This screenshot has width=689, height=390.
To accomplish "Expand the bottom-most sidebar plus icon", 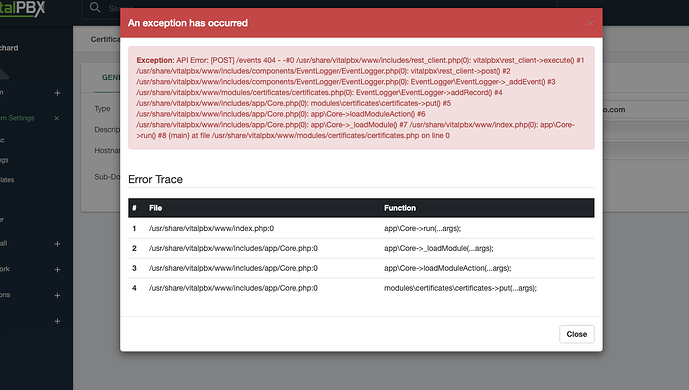I will [x=57, y=321].
